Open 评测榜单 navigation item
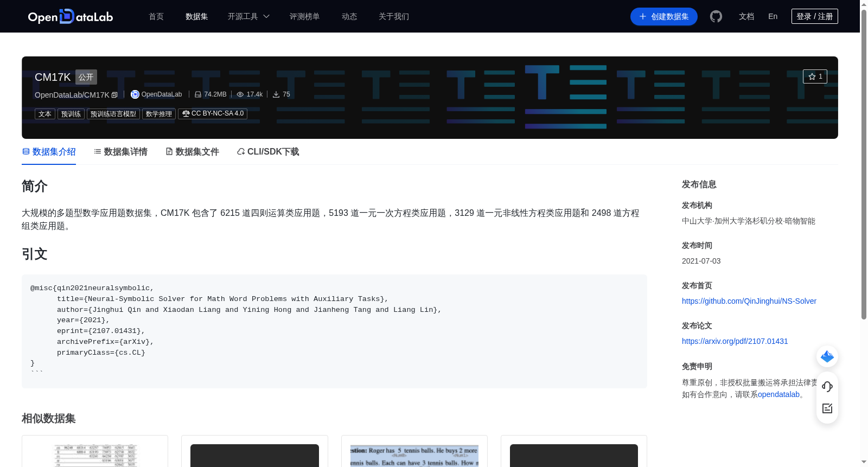 [305, 16]
